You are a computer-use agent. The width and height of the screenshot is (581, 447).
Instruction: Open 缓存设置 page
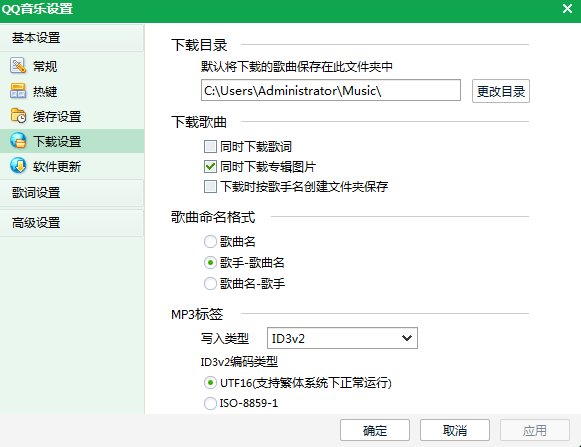[x=72, y=116]
